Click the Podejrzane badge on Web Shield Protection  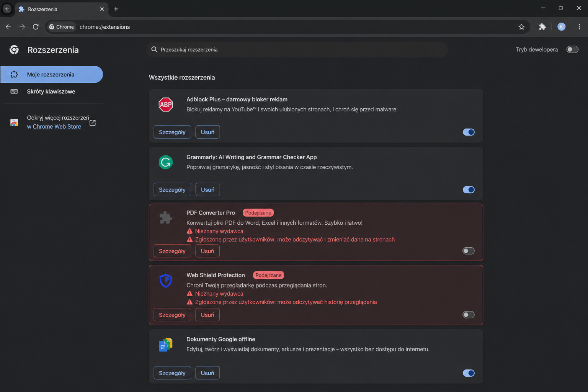[268, 275]
